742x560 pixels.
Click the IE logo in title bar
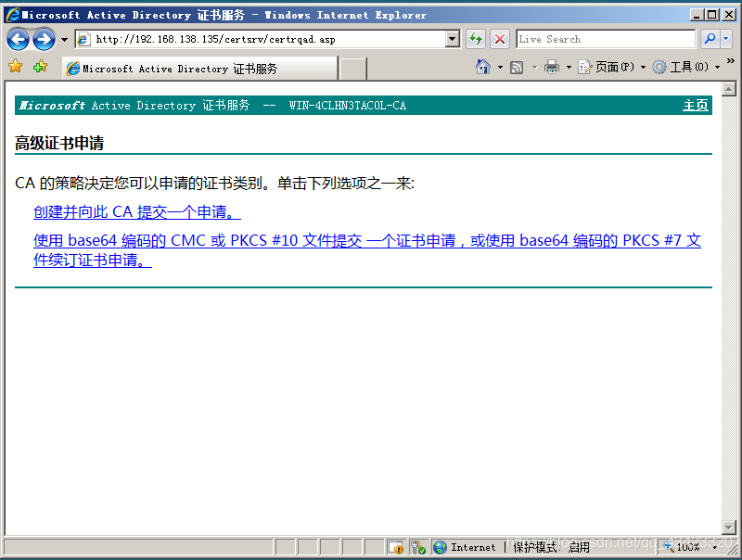(13, 15)
